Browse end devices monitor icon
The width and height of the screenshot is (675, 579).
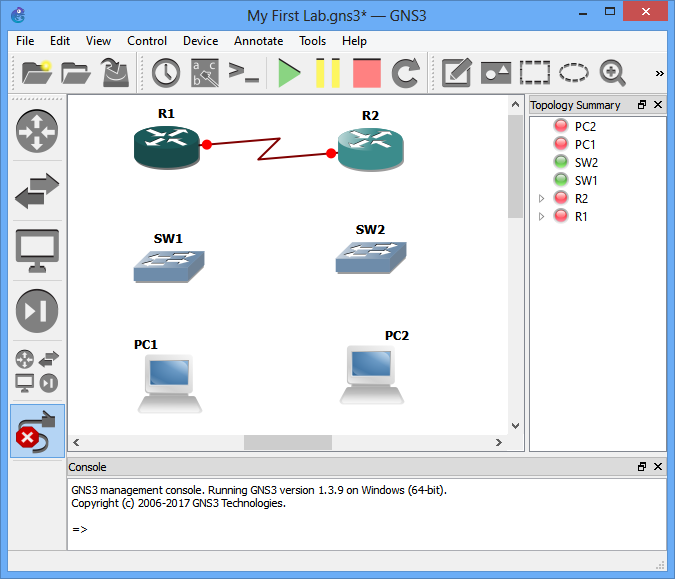[x=37, y=251]
